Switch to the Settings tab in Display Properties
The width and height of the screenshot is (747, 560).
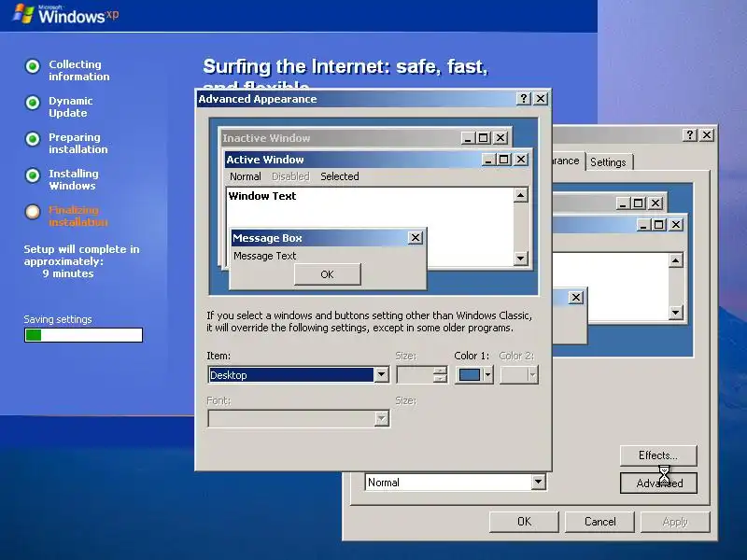pyautogui.click(x=609, y=161)
